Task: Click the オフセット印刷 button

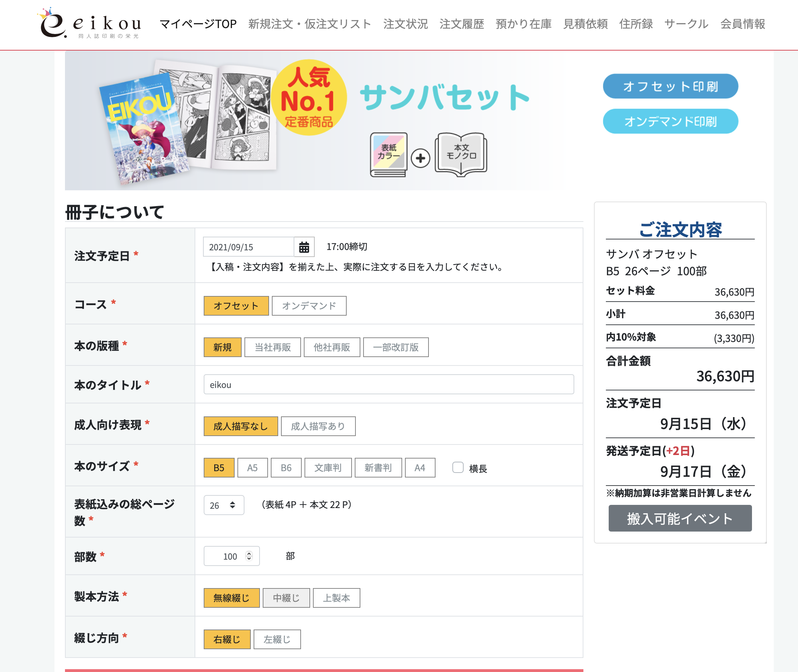Action: (670, 86)
